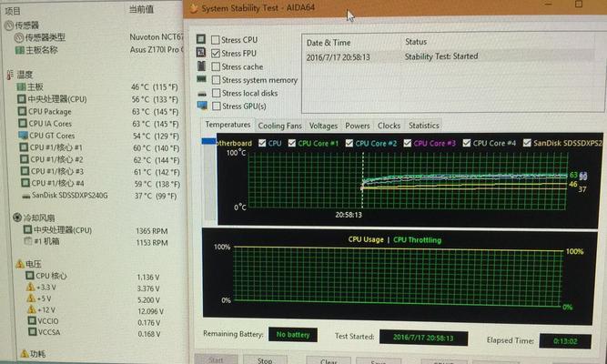Tick Stress system memory checkbox
The width and height of the screenshot is (607, 364).
point(216,80)
